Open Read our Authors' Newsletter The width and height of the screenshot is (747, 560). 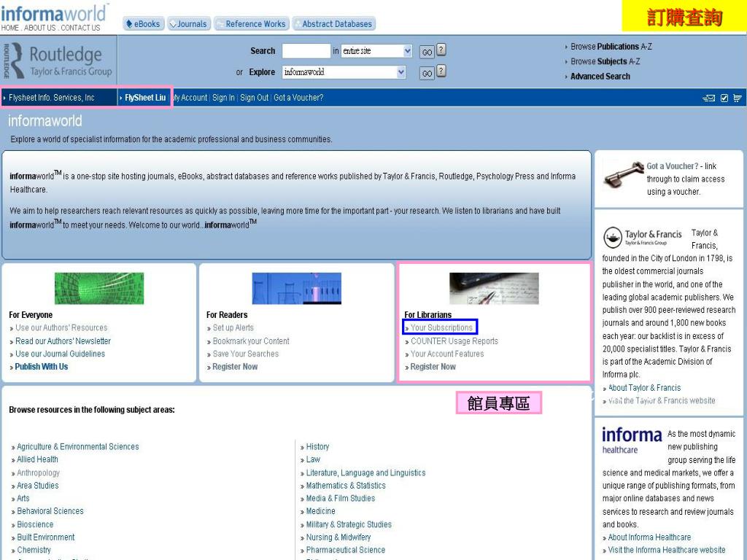click(63, 341)
